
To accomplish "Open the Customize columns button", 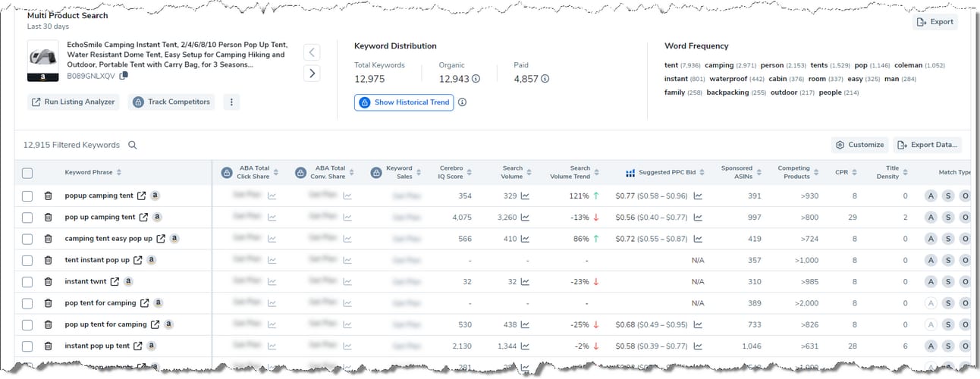I will pyautogui.click(x=859, y=145).
